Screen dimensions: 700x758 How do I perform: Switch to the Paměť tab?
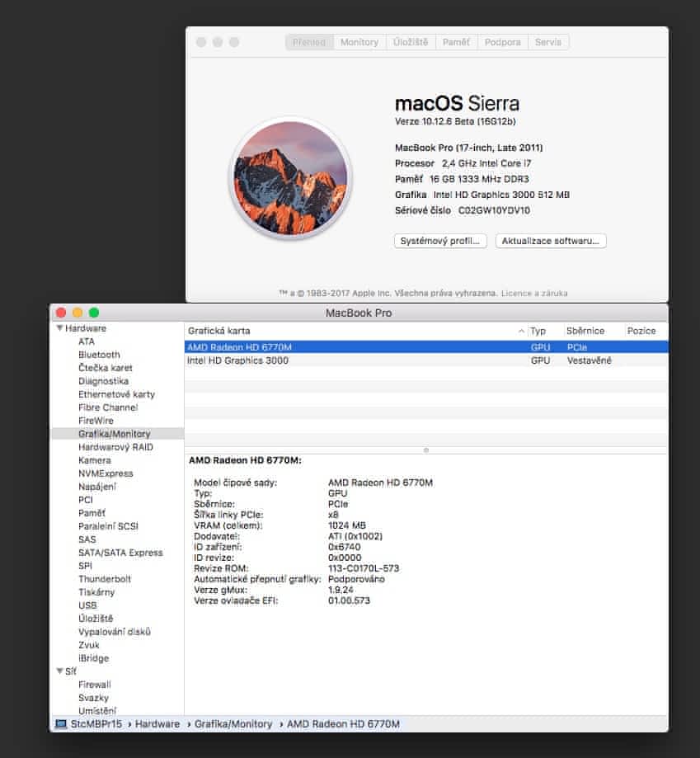(x=457, y=42)
